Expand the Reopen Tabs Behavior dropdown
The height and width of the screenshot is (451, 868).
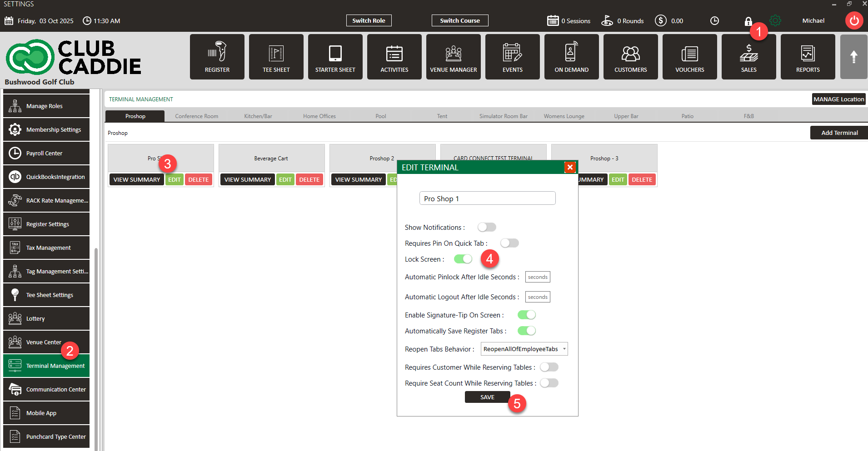point(524,349)
